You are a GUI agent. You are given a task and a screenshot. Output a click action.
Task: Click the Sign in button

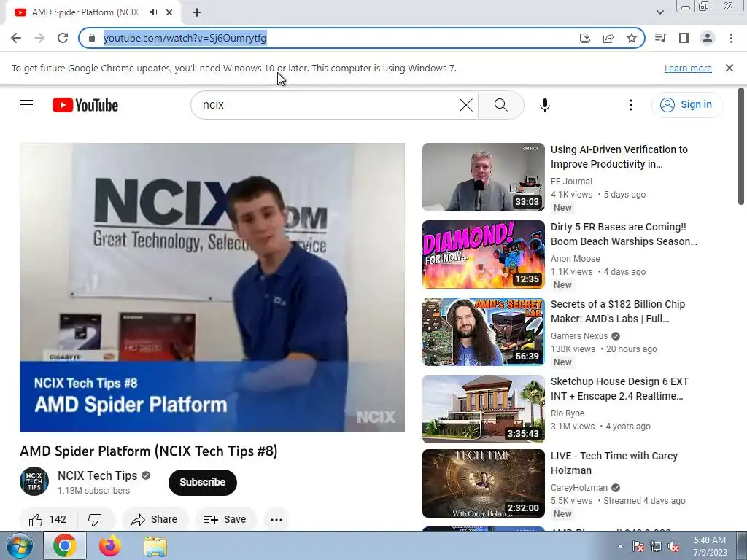click(686, 105)
